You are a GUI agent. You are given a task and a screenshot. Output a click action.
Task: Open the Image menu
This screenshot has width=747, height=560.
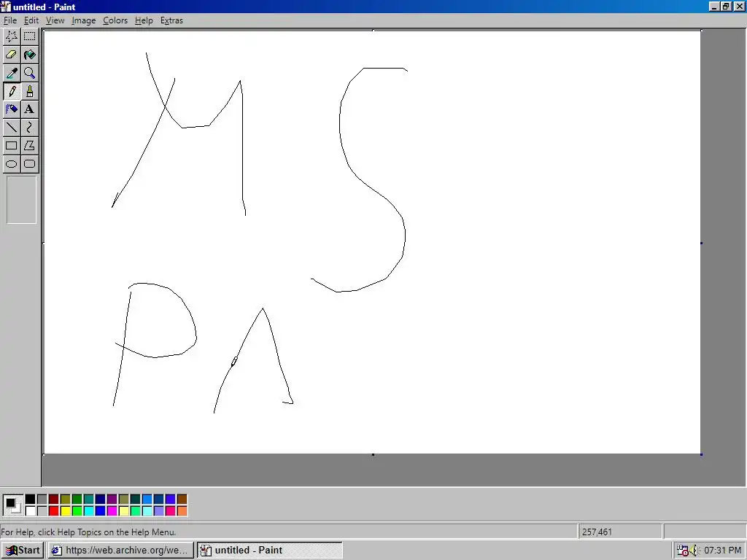[x=84, y=20]
